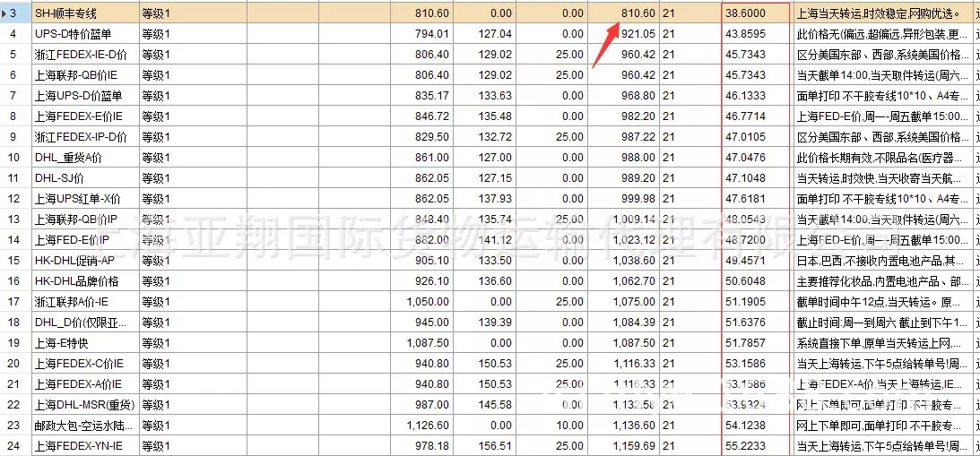Click the total value 989.20

pos(638,178)
